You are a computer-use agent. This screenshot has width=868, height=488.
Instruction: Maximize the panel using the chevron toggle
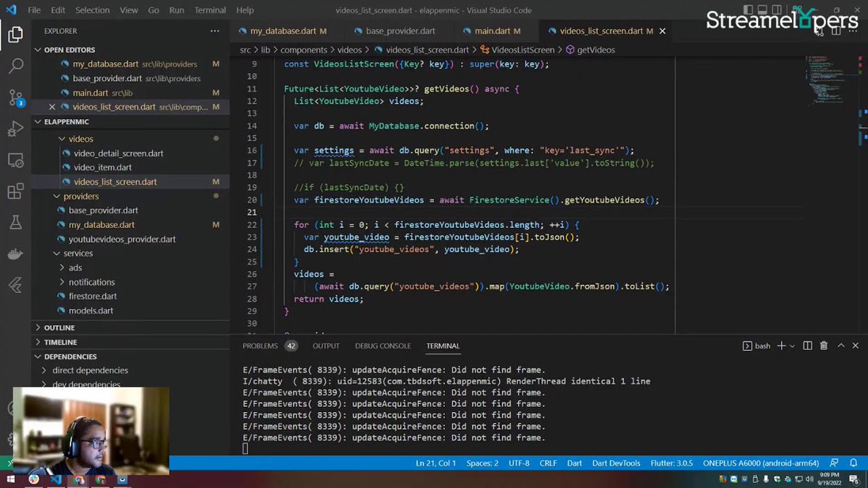[x=841, y=346]
